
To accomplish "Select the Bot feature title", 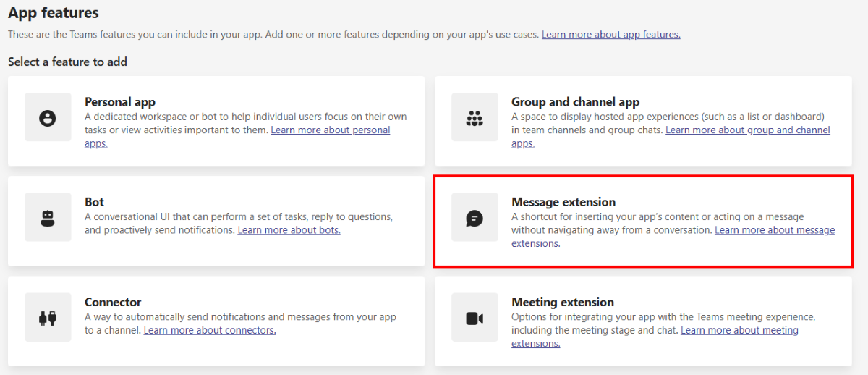I will coord(95,202).
